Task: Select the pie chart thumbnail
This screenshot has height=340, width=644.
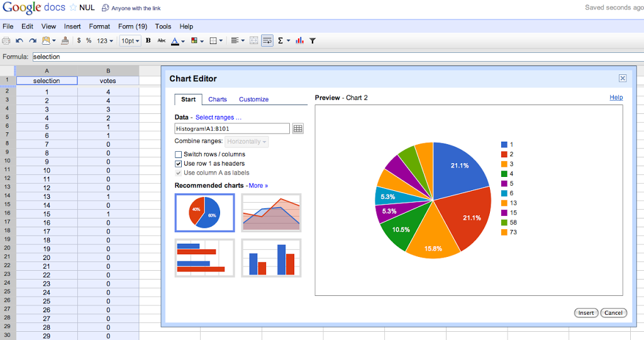Action: 204,213
